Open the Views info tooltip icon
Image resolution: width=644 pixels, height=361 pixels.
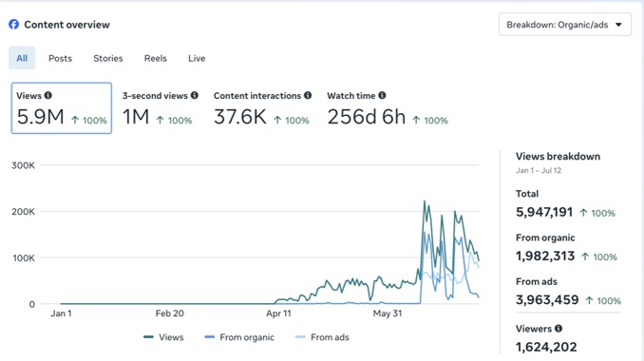[x=48, y=95]
